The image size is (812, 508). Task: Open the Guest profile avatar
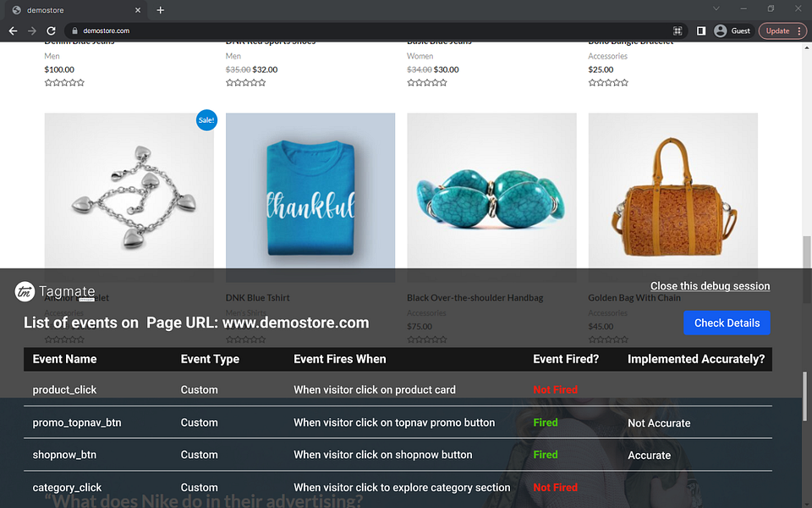pos(719,30)
